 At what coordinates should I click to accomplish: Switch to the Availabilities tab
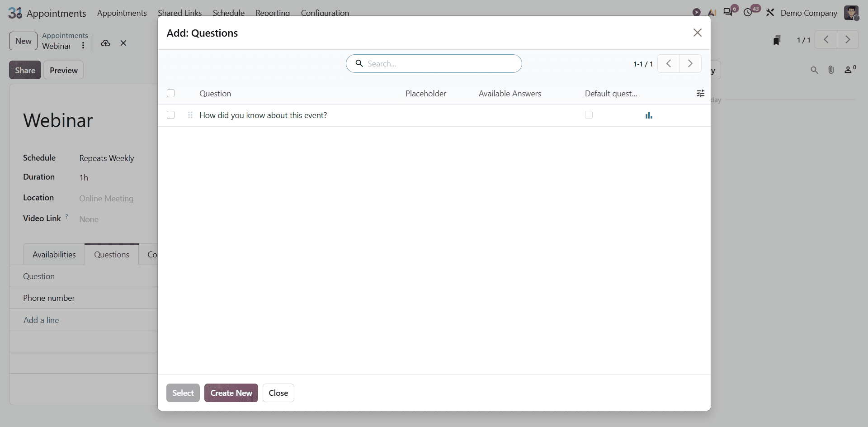click(54, 254)
